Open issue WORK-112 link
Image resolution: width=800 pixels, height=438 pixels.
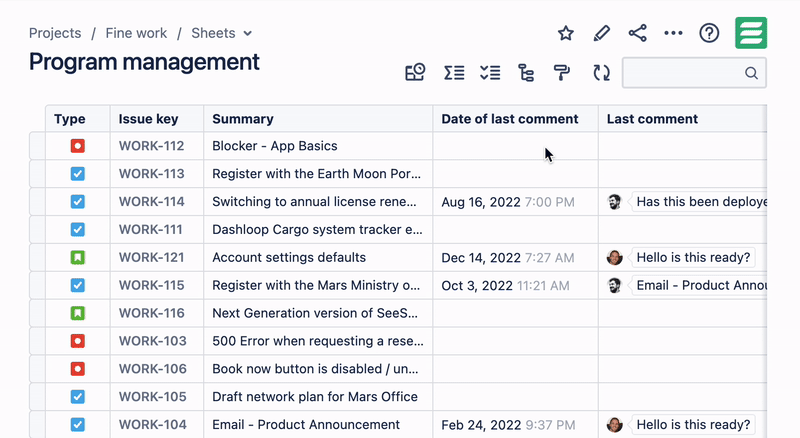152,146
